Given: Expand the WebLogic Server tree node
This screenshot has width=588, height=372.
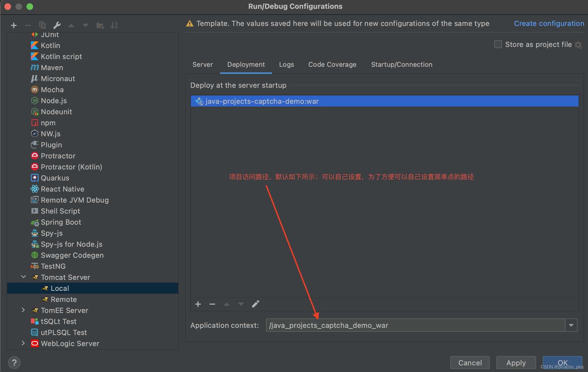Looking at the screenshot, I should (x=23, y=343).
